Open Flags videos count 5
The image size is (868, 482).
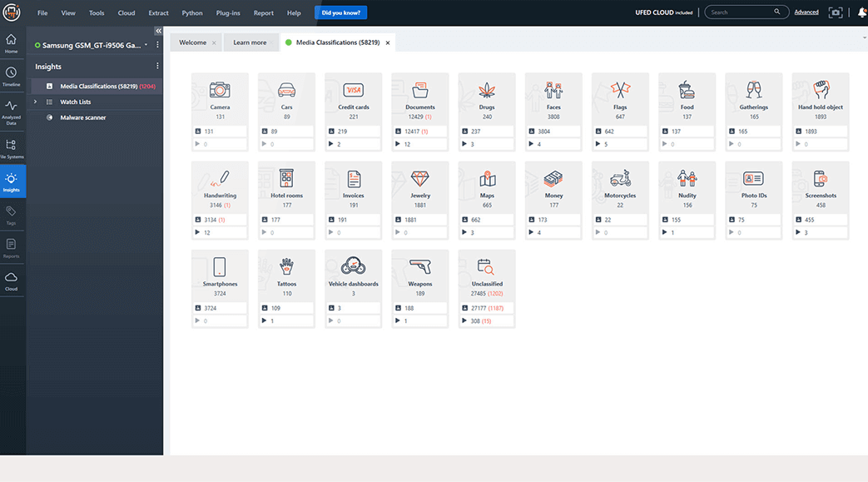point(620,144)
